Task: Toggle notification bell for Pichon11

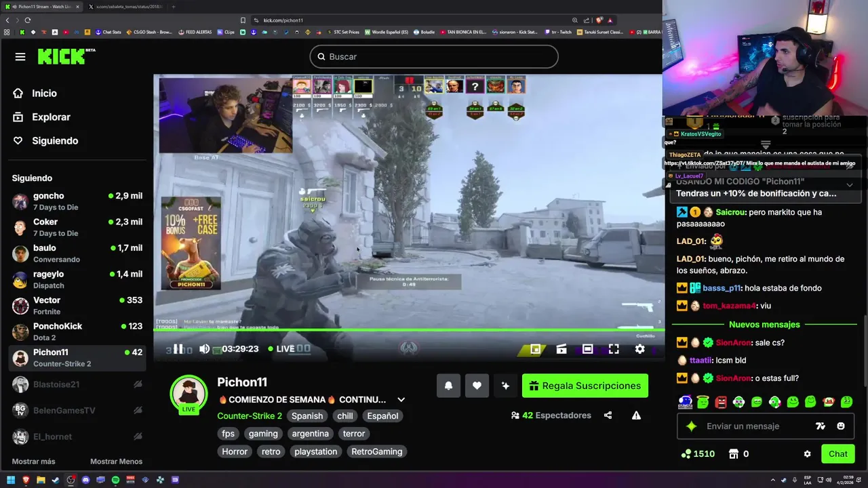Action: click(448, 386)
